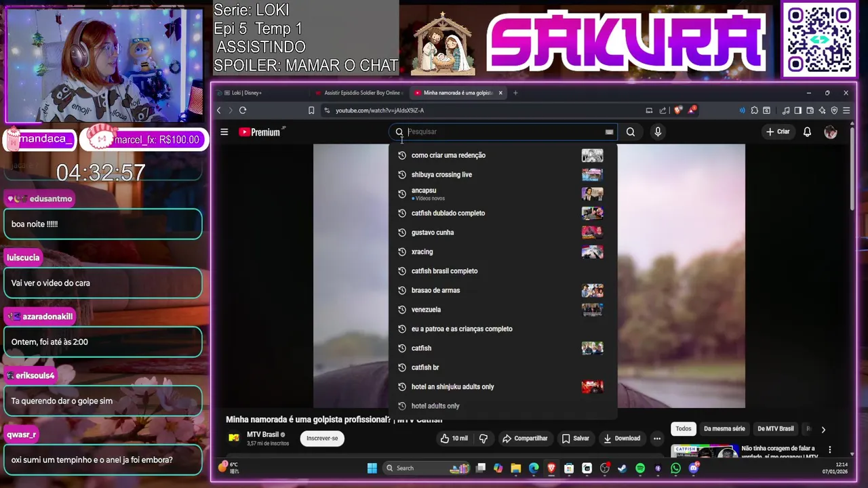Open the Brave Wallet icon
Viewport: 868px width, 488px height.
pyautogui.click(x=810, y=110)
